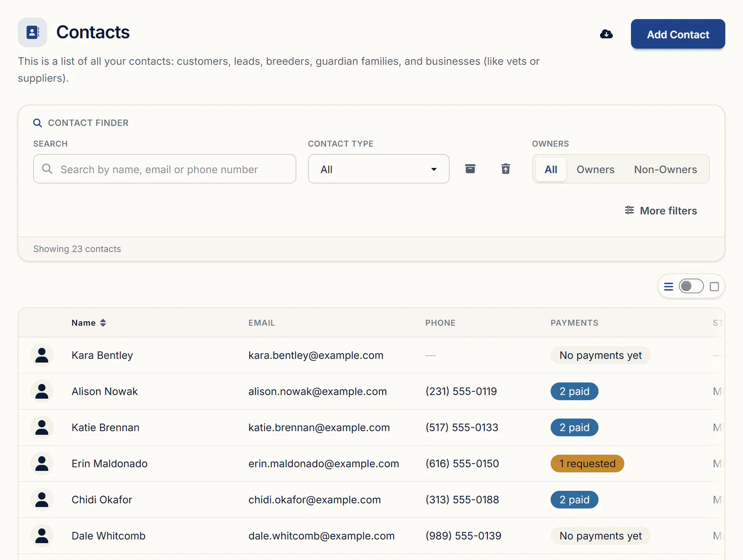Click the trash restore icon
This screenshot has width=743, height=560.
pyautogui.click(x=506, y=169)
